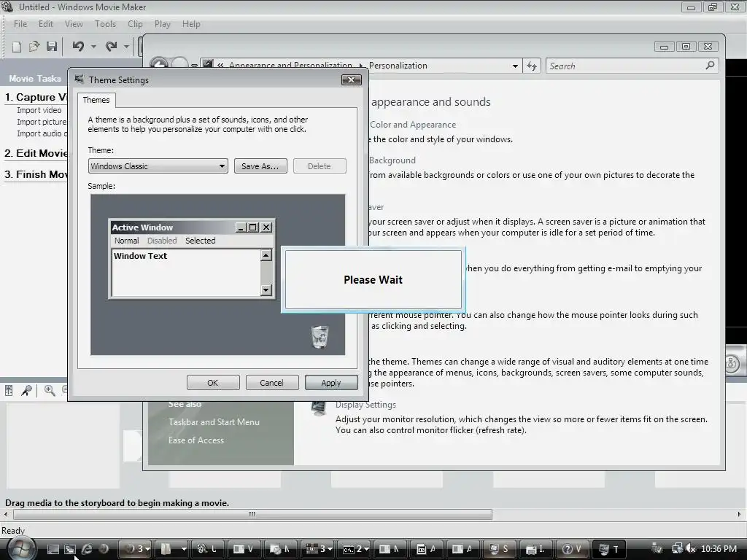
Task: Open the Play menu
Action: (163, 24)
